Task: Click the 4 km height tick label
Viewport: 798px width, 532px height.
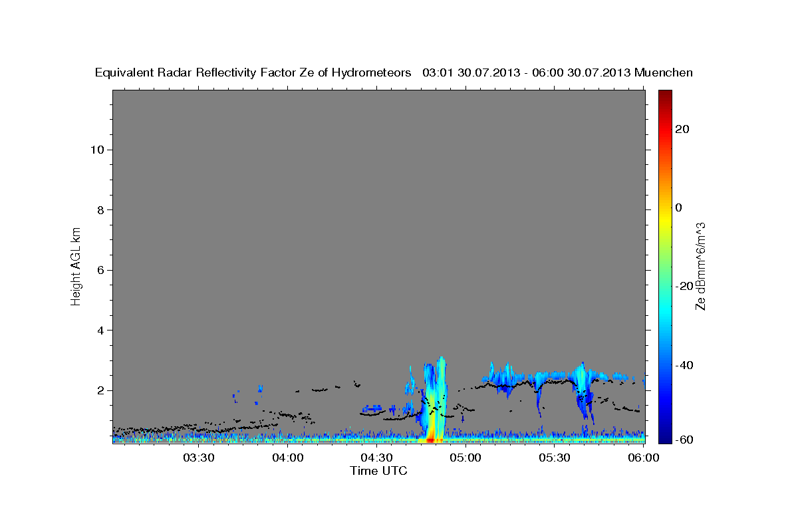Action: point(101,331)
